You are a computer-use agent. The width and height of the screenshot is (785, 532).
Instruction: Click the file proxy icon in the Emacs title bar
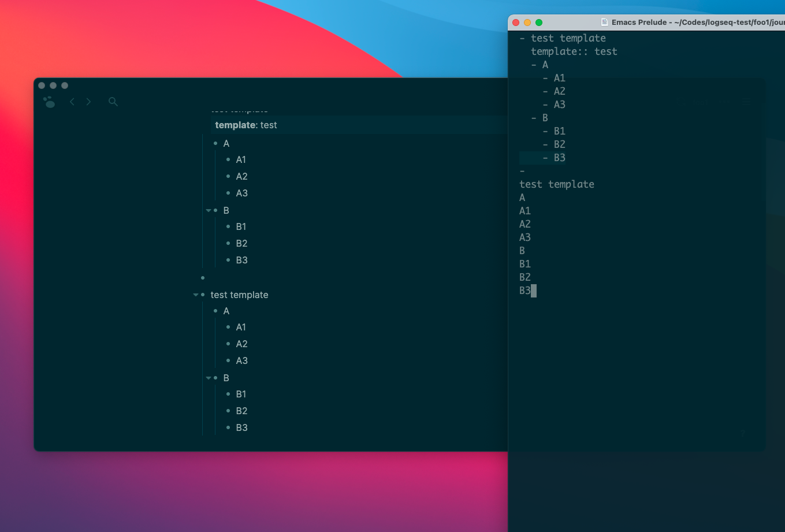pyautogui.click(x=604, y=22)
